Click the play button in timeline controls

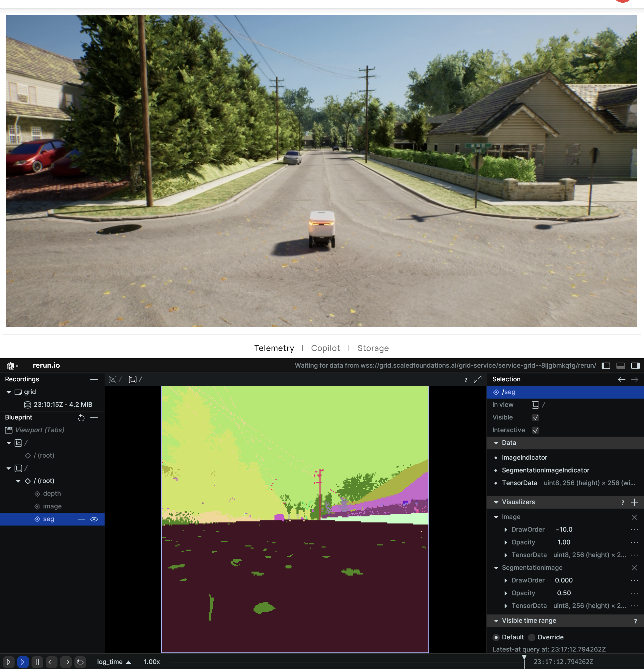8,662
